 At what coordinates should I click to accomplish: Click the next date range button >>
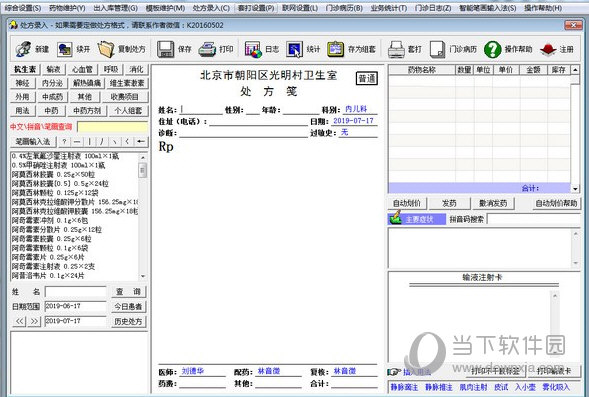click(34, 321)
